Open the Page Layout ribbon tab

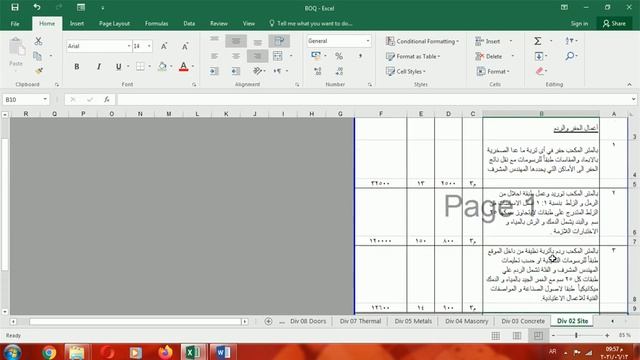(x=114, y=24)
